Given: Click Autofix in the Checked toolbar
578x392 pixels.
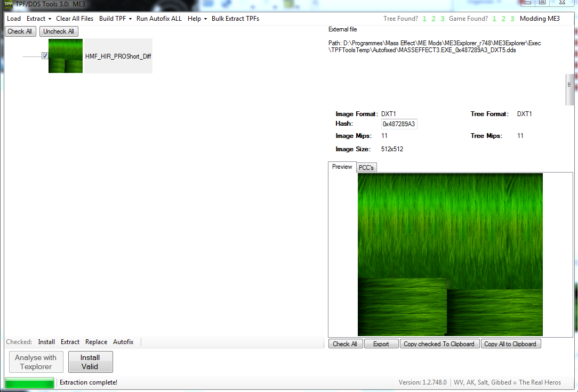Looking at the screenshot, I should pyautogui.click(x=123, y=342).
